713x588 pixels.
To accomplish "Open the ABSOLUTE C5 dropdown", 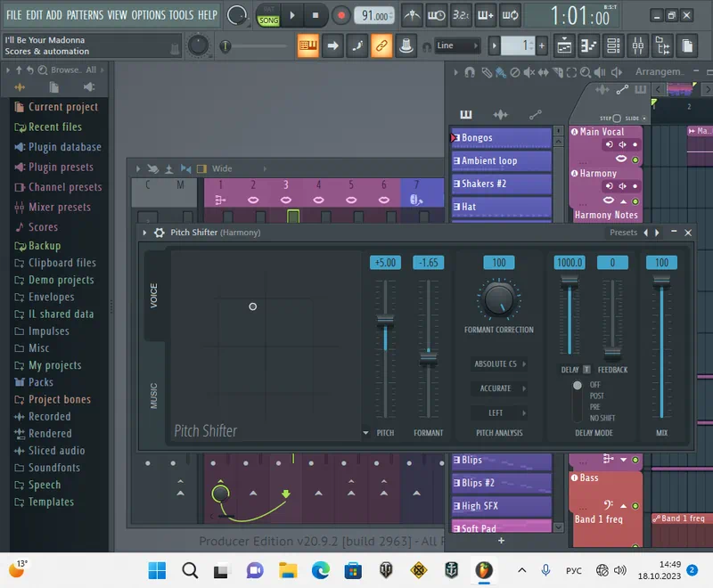I will [500, 364].
